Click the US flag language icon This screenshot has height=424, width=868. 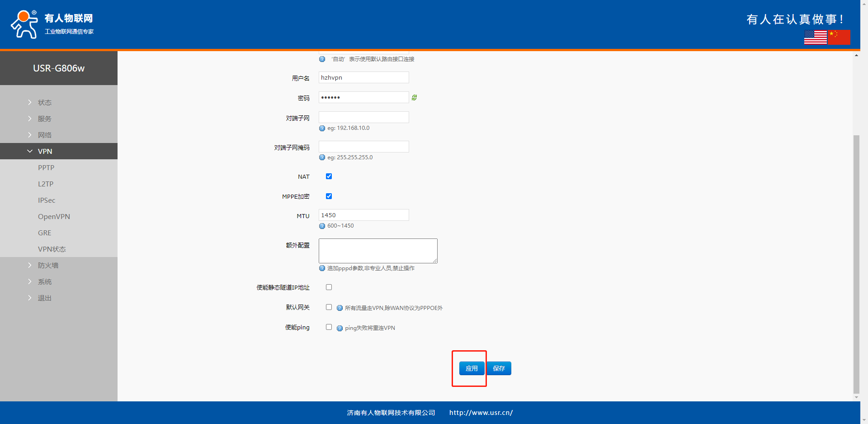tap(815, 37)
